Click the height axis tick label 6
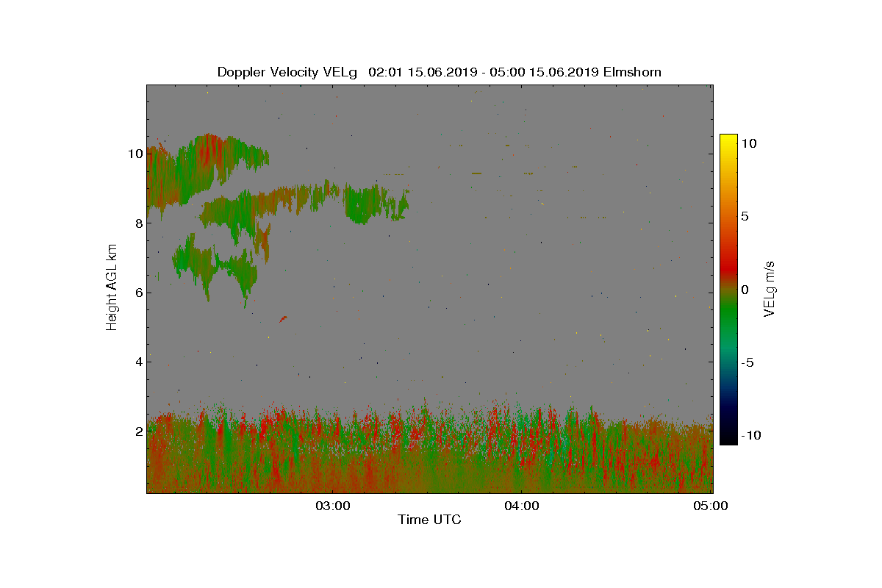882x588 pixels. [x=138, y=292]
